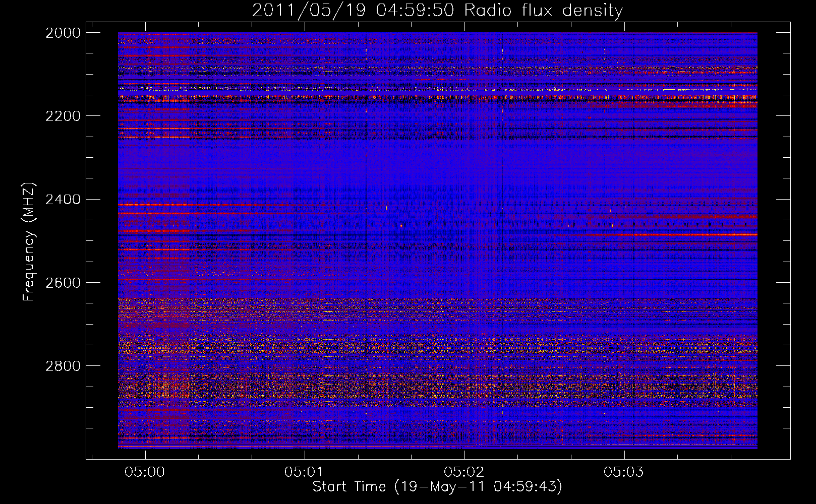Image resolution: width=816 pixels, height=504 pixels.
Task: Click the plot title "2011/05/19 04:59:50 Radio flux density"
Action: tap(437, 11)
